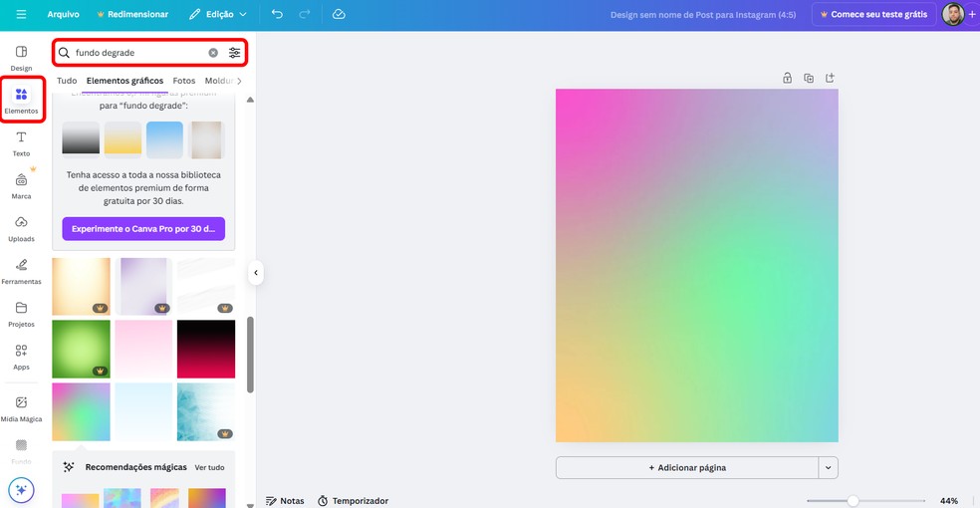Open the Apps sidebar panel
This screenshot has width=980, height=508.
[21, 358]
